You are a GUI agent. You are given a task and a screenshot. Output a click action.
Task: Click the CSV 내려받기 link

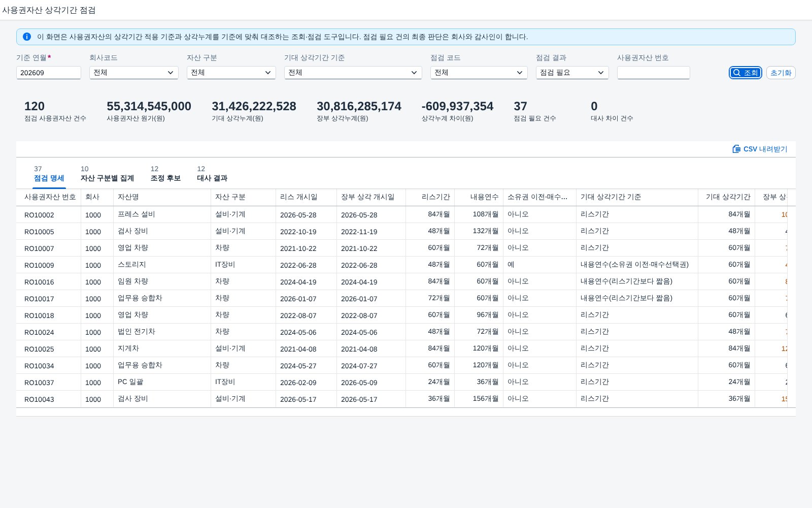pos(760,149)
